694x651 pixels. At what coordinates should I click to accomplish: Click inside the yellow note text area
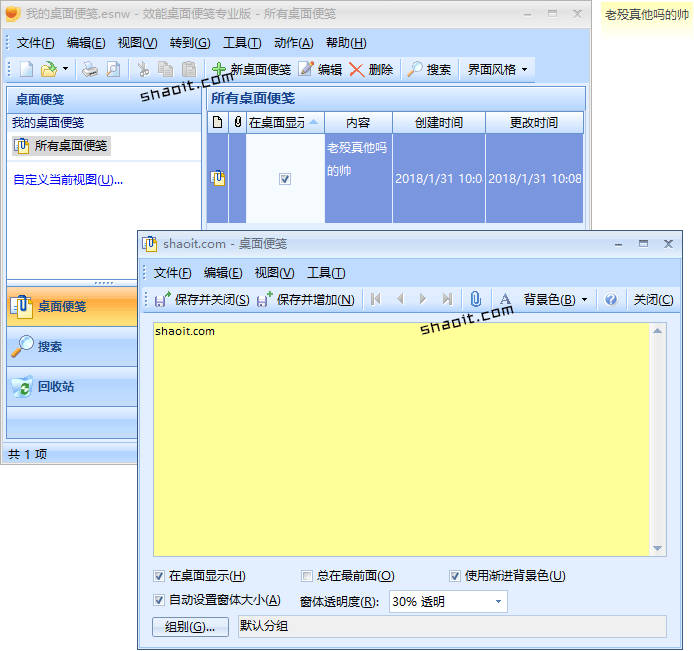pyautogui.click(x=401, y=439)
